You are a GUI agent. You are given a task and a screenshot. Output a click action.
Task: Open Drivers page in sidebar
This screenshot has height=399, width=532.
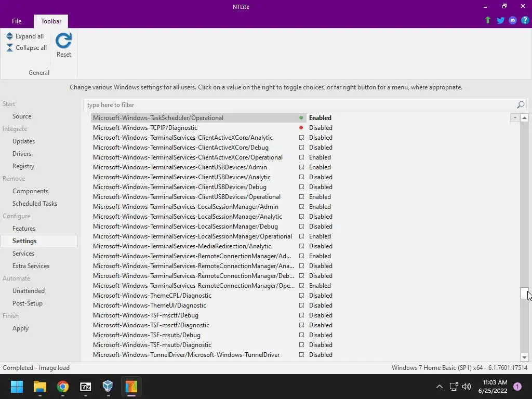(22, 154)
